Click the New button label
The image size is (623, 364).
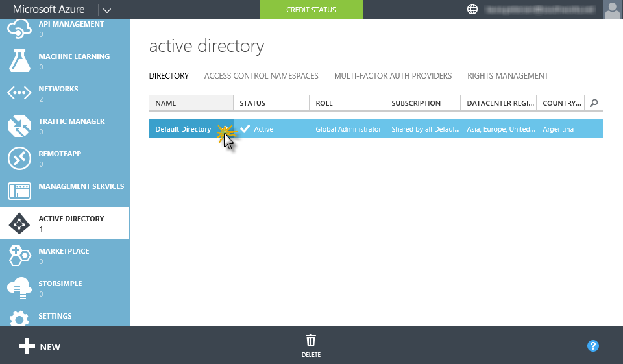tap(50, 347)
